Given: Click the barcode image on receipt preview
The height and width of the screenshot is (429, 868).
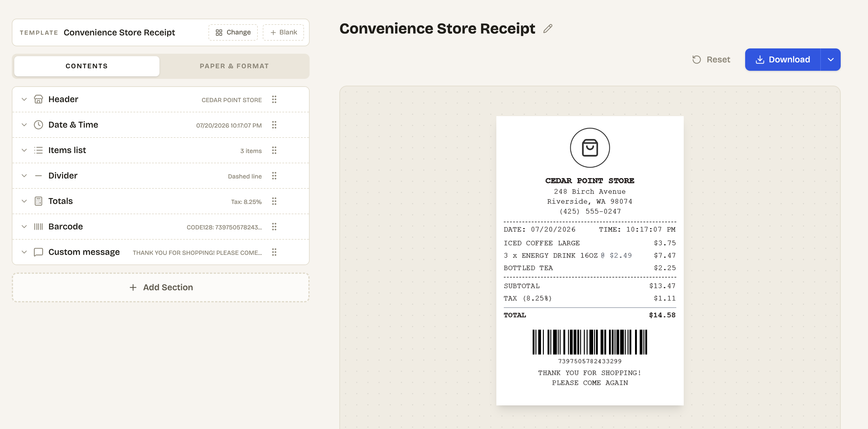Looking at the screenshot, I should [590, 342].
